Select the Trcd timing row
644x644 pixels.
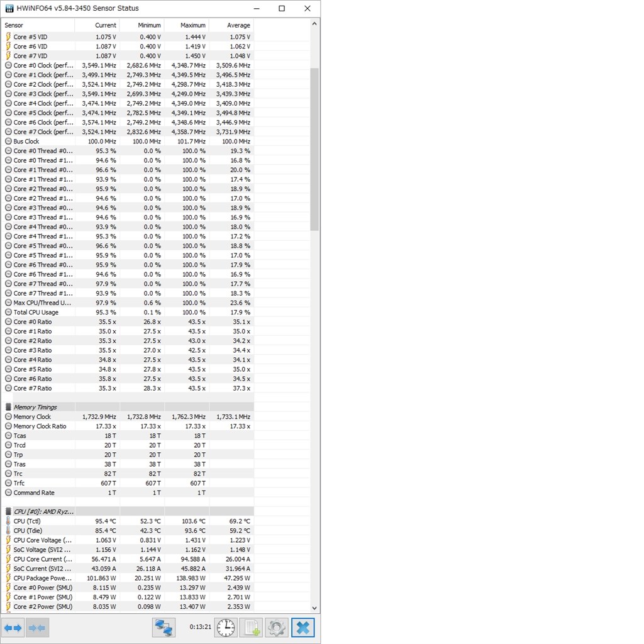click(127, 445)
